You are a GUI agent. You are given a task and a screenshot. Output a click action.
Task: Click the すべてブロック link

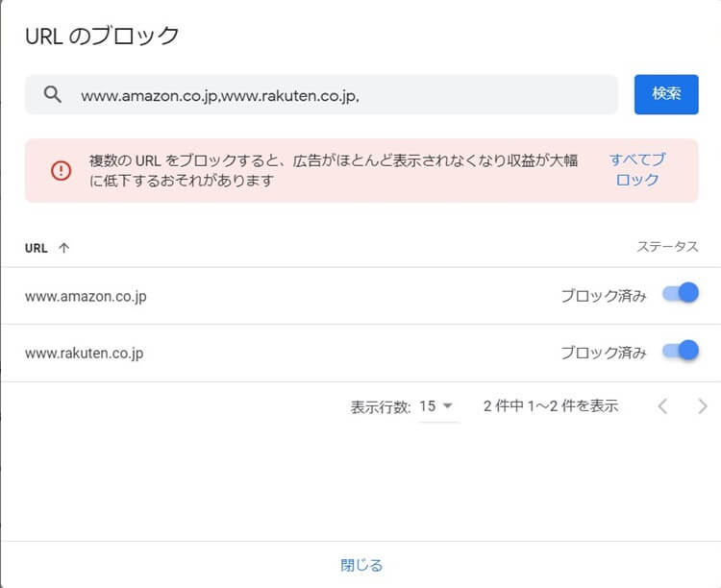(x=637, y=170)
